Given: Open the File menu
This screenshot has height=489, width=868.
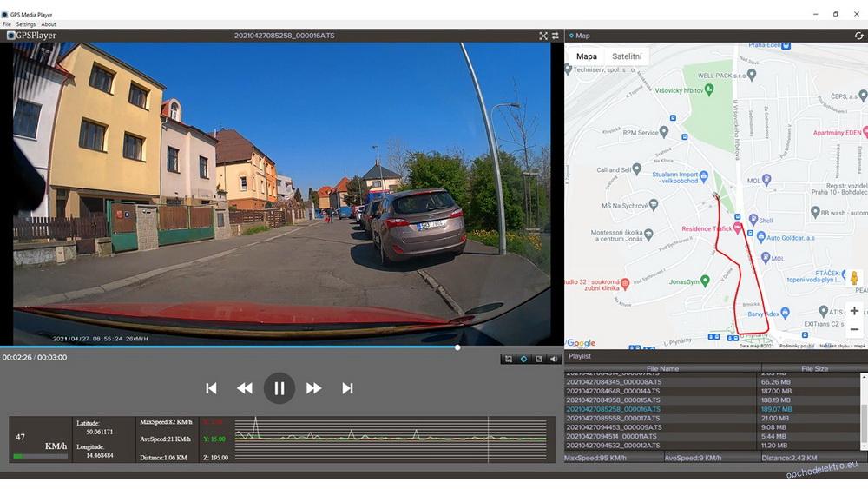Looking at the screenshot, I should (7, 24).
